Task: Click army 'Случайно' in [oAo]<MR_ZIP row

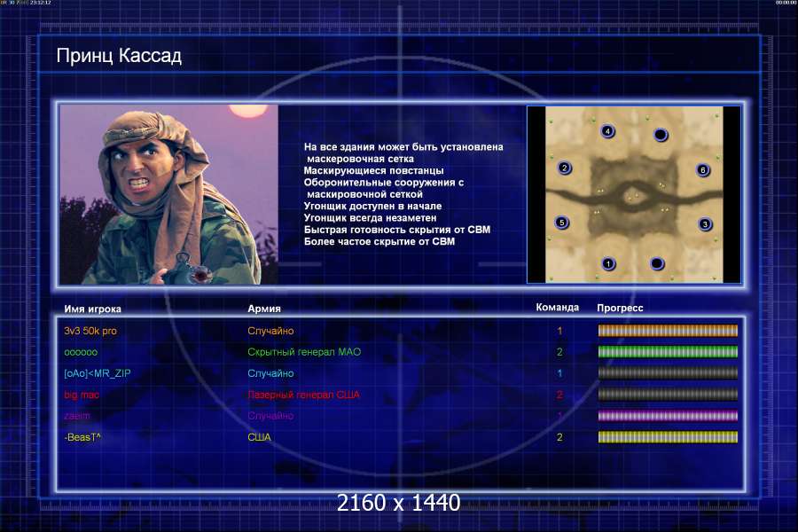Action: (x=270, y=373)
